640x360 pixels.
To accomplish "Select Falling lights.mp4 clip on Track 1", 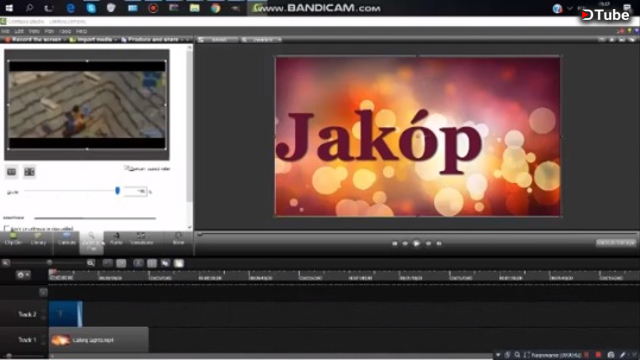I will (x=98, y=340).
